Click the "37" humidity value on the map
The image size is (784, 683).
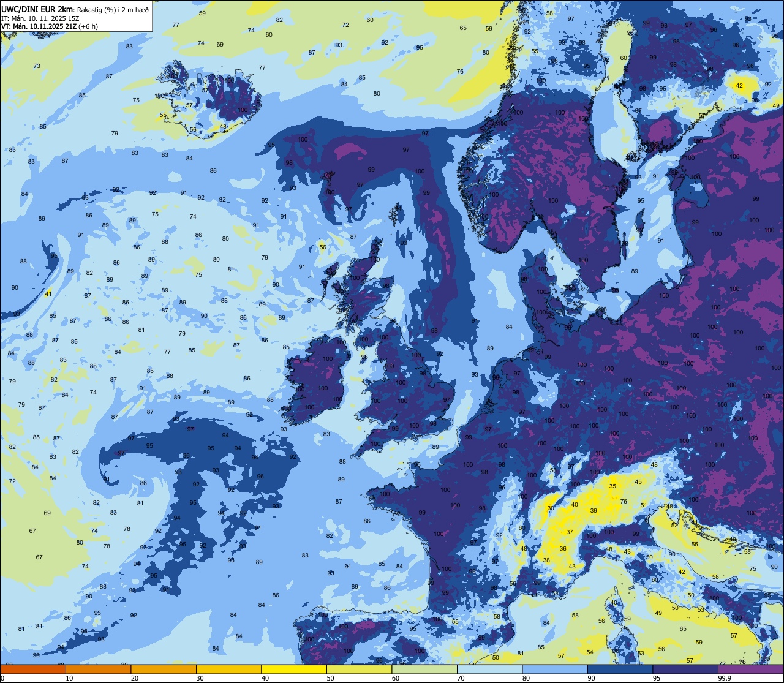click(x=570, y=532)
